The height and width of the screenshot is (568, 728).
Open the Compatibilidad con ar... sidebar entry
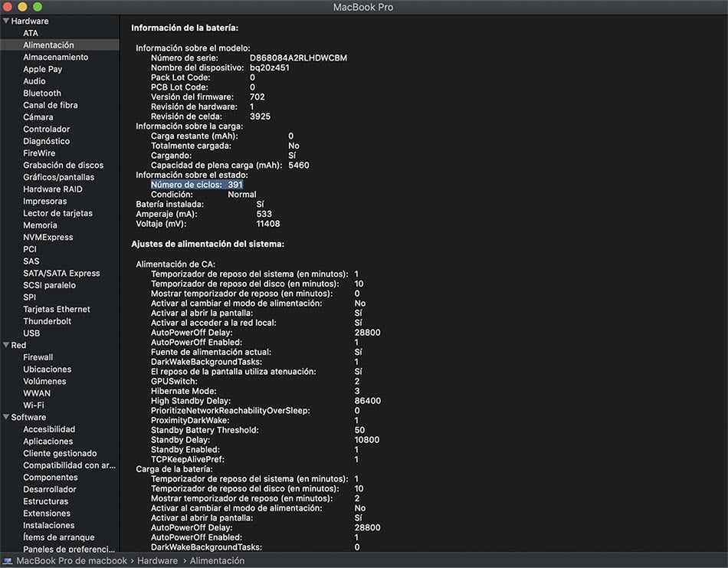69,465
